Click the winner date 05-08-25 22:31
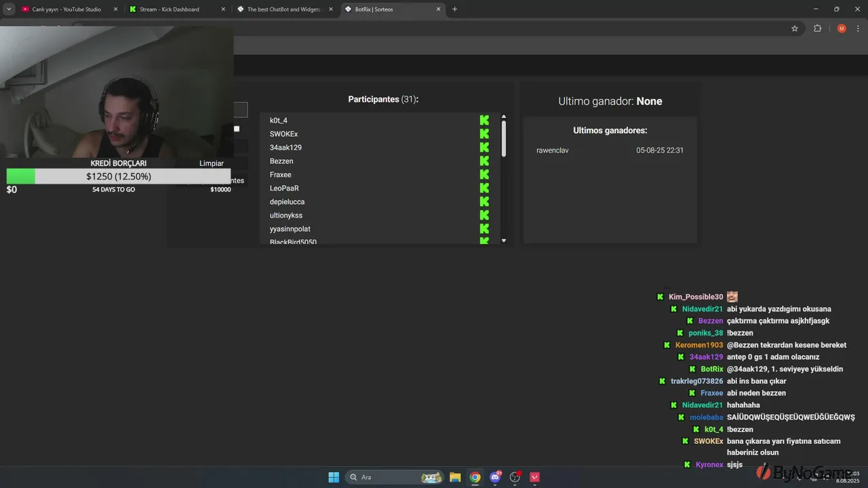Viewport: 868px width, 488px height. pos(660,150)
